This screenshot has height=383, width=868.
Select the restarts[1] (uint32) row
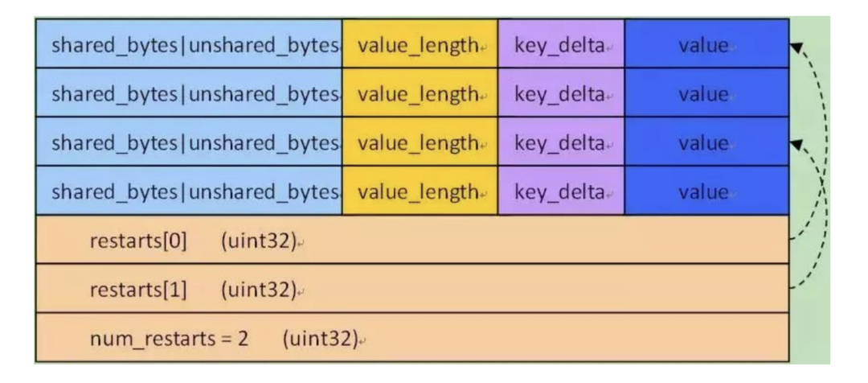tap(412, 288)
